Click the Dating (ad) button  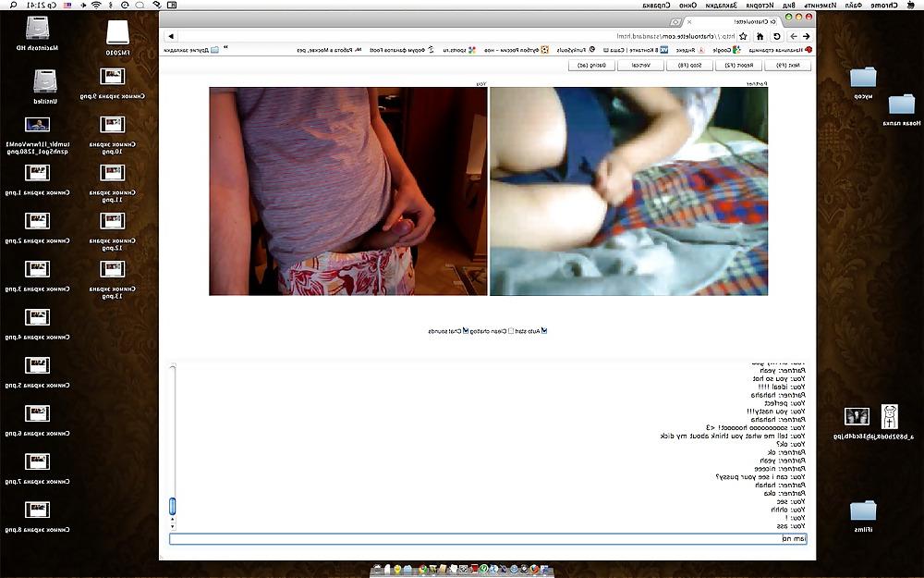pyautogui.click(x=591, y=66)
